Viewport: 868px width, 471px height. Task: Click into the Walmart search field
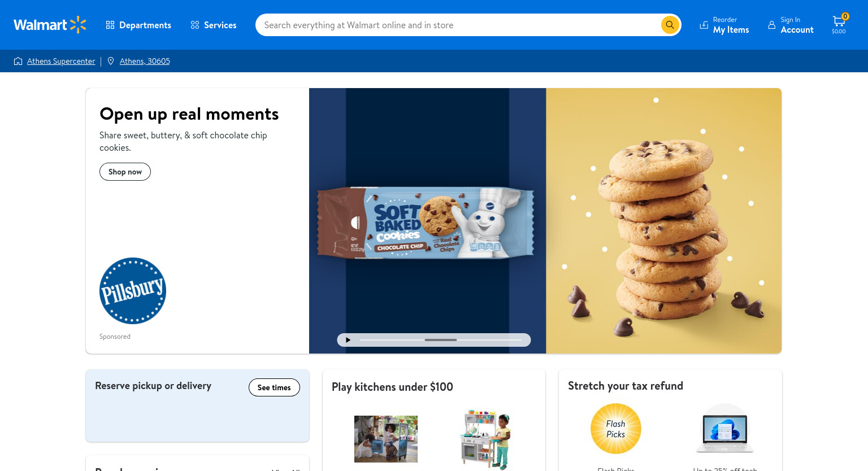click(458, 25)
